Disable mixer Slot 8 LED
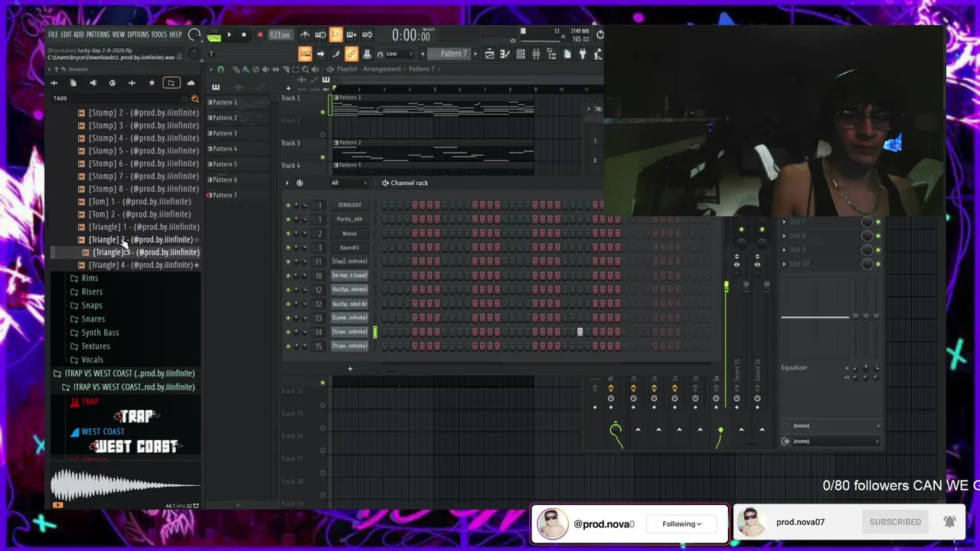This screenshot has height=551, width=980. [878, 236]
